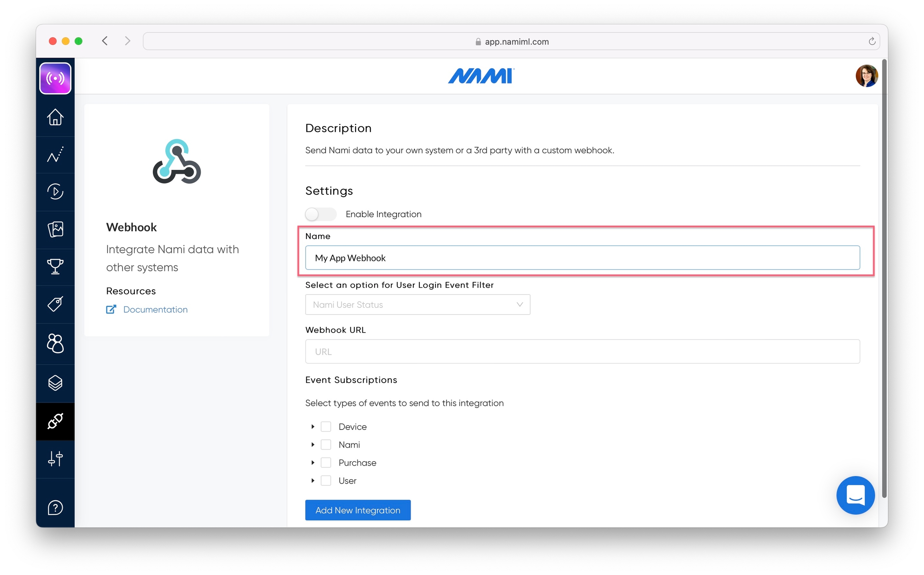Check the User event checkbox
The width and height of the screenshot is (924, 575).
point(326,481)
